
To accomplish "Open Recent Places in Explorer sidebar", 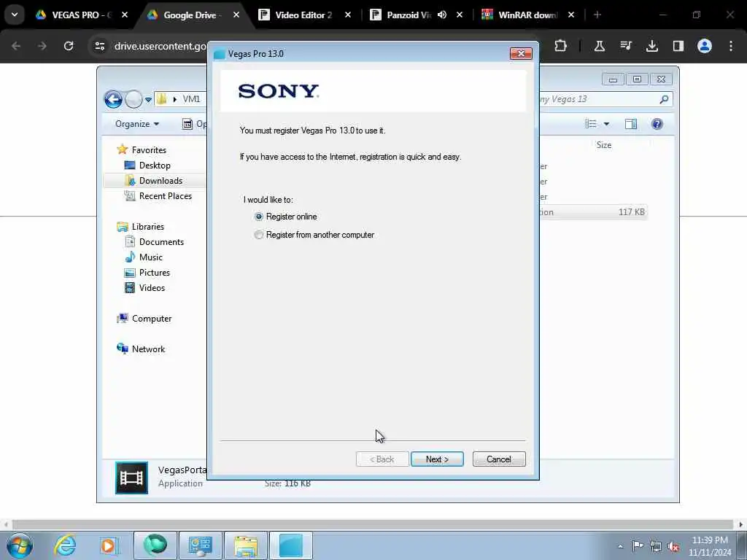I will coord(166,195).
